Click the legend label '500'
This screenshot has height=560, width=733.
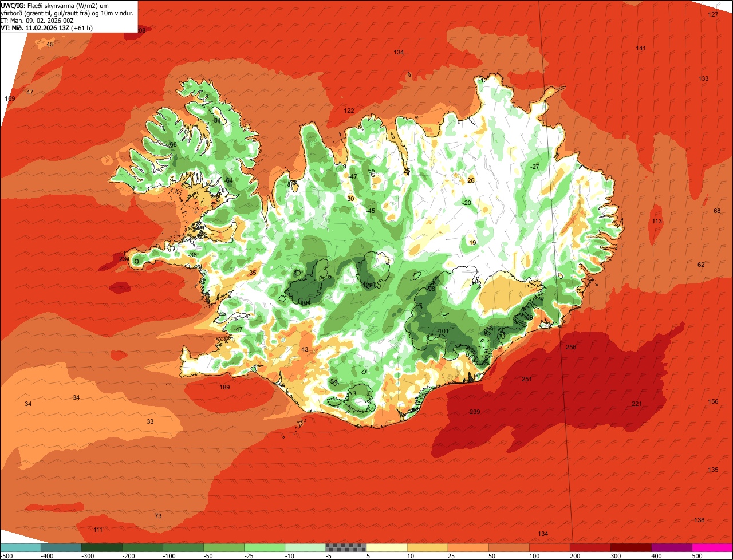click(697, 556)
